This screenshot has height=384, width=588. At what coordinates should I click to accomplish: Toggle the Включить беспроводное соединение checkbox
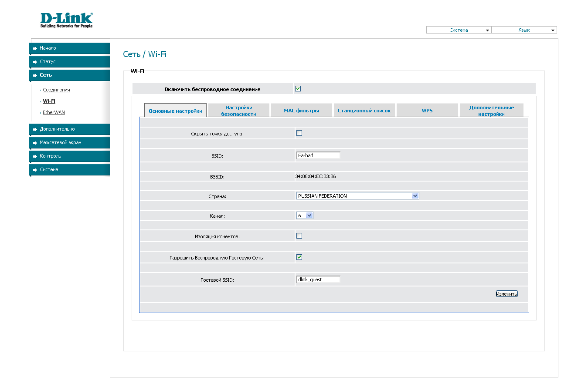(x=298, y=89)
